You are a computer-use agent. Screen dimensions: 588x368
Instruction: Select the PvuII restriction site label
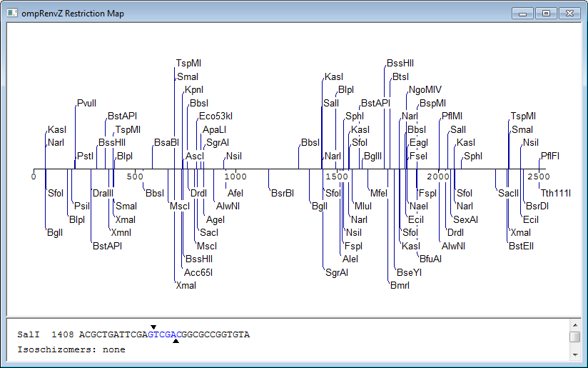coord(86,104)
